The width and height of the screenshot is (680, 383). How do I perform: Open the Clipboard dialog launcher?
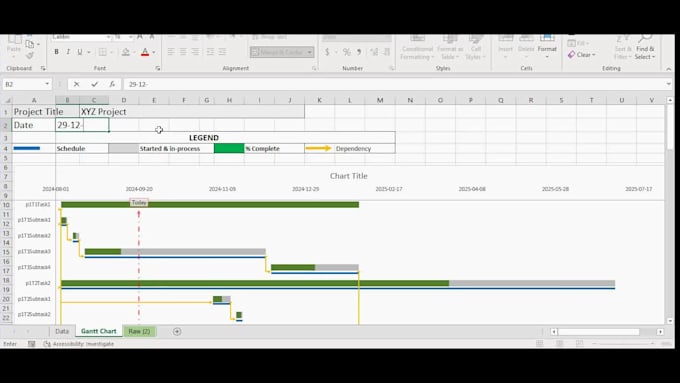point(43,68)
